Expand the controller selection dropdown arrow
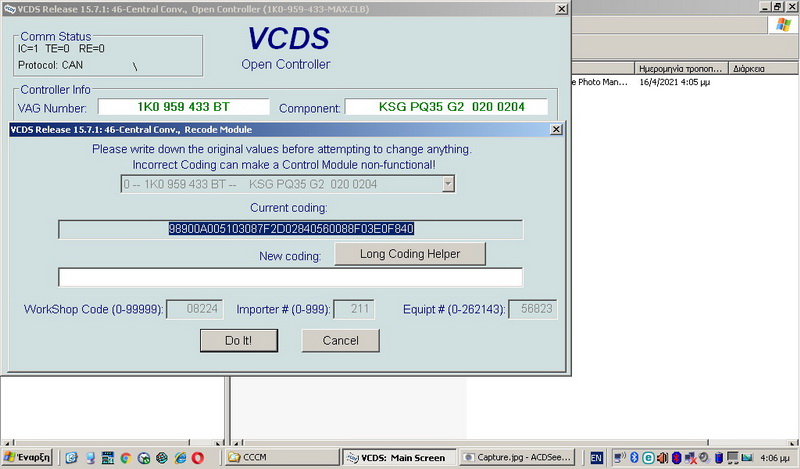Viewport: 800px width, 469px height. click(x=448, y=184)
